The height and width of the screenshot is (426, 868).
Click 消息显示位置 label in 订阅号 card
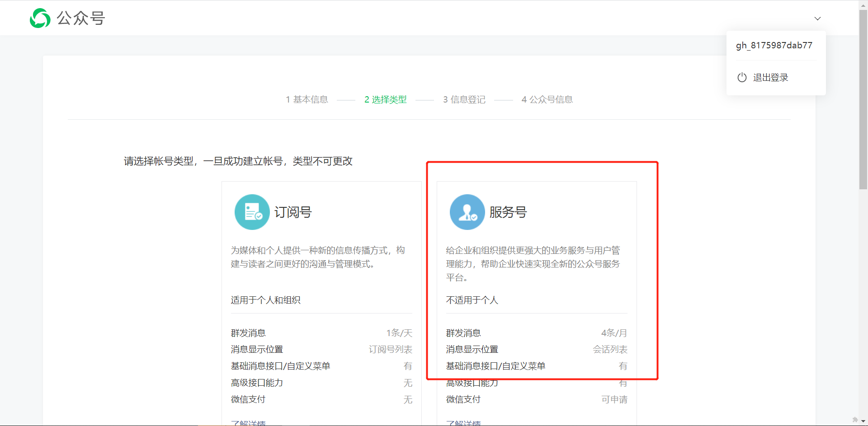point(257,349)
